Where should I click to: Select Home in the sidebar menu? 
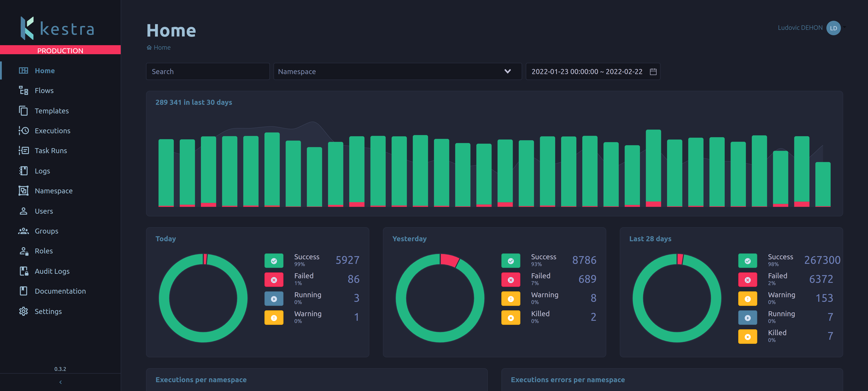(x=44, y=70)
